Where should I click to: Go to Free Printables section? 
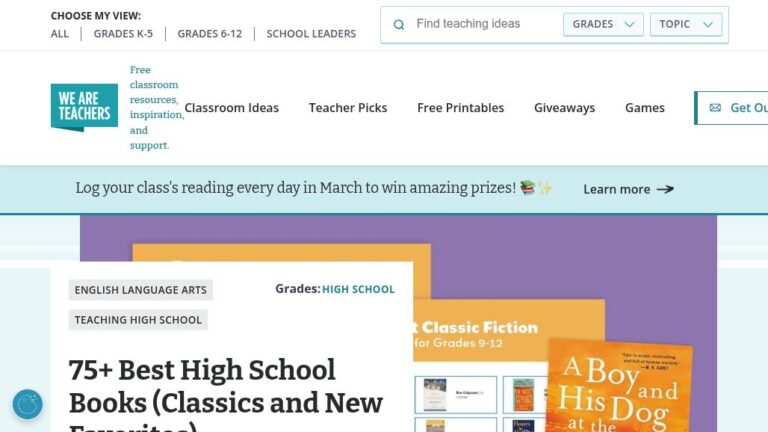pyautogui.click(x=460, y=108)
